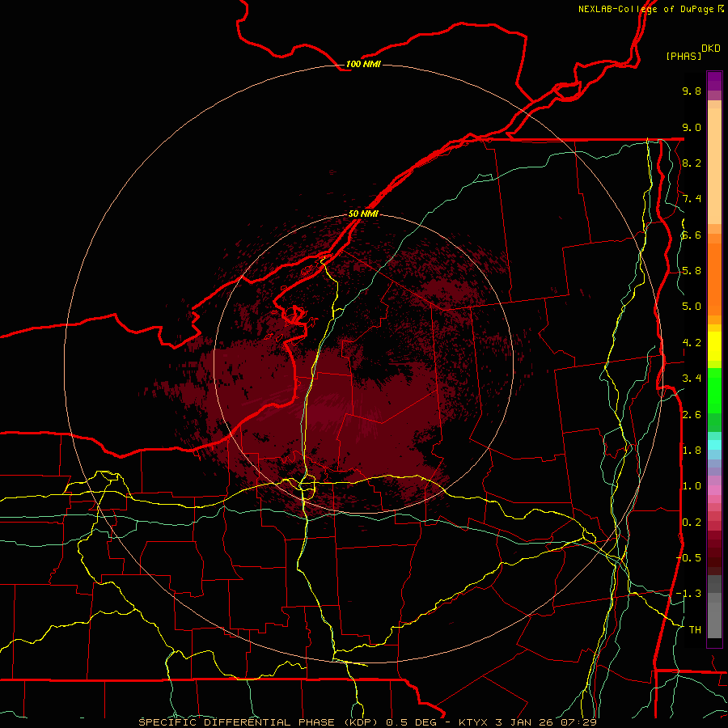Click the 1.0 value on the color scale
Screen dimensions: 728x728
pyautogui.click(x=692, y=486)
